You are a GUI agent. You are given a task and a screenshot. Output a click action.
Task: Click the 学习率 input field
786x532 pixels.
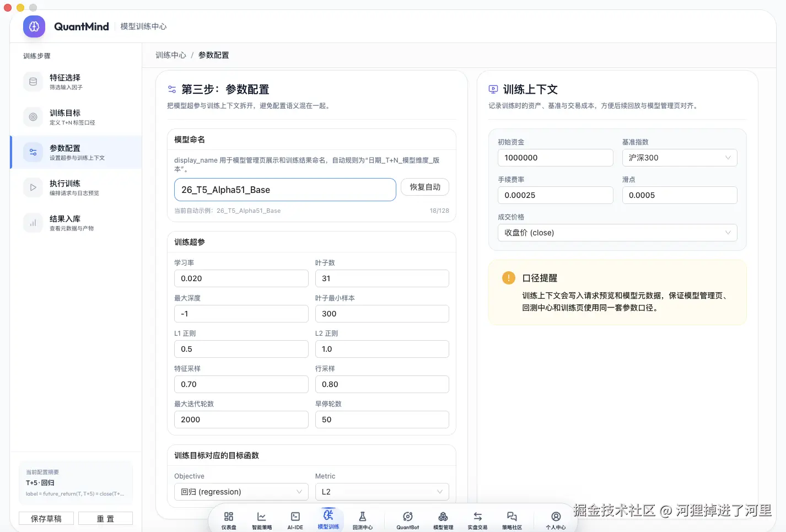241,278
